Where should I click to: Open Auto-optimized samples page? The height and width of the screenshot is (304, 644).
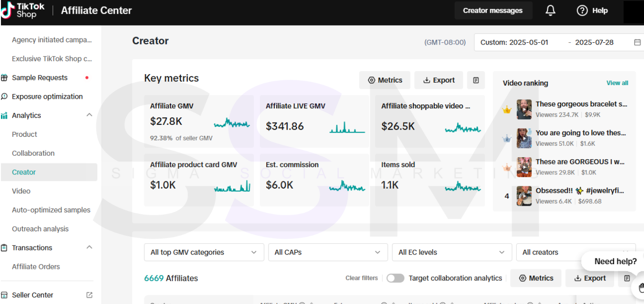click(51, 210)
